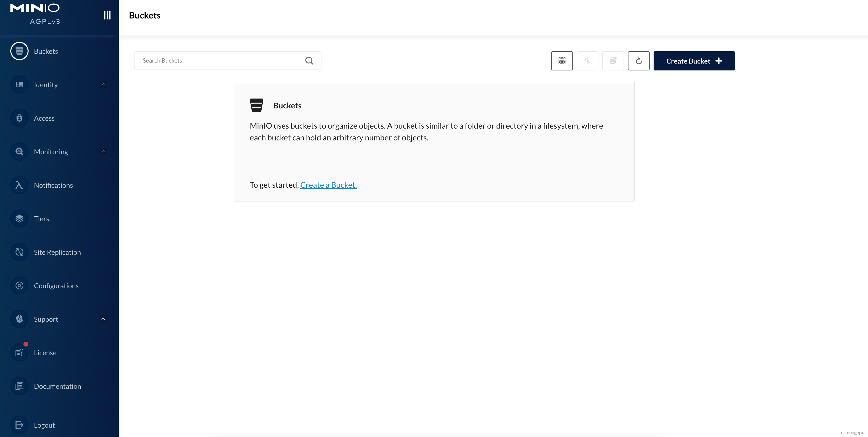This screenshot has height=437, width=868.
Task: Open the License menu item
Action: coord(45,353)
